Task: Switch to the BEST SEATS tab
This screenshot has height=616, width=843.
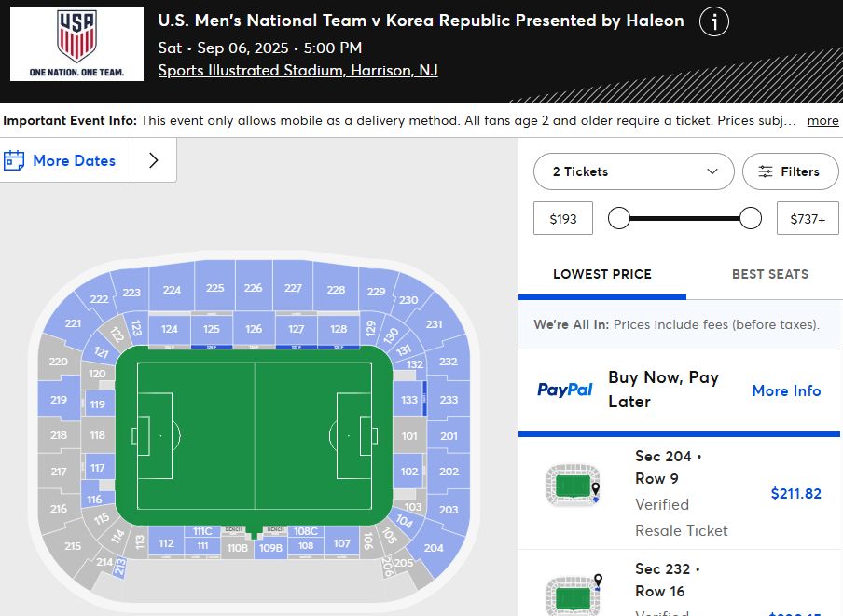Action: (x=769, y=274)
